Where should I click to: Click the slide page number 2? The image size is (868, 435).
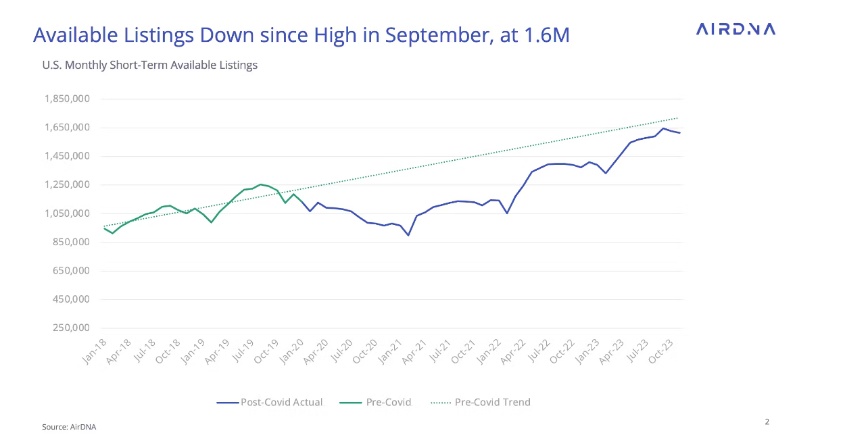[767, 422]
